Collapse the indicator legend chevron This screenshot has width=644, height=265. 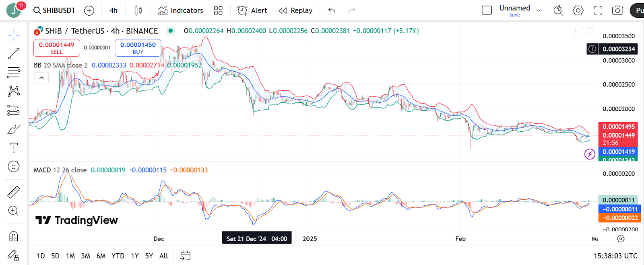[41, 78]
